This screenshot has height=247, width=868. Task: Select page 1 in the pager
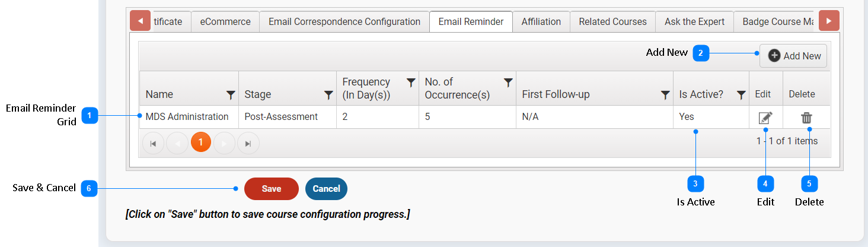(x=201, y=142)
